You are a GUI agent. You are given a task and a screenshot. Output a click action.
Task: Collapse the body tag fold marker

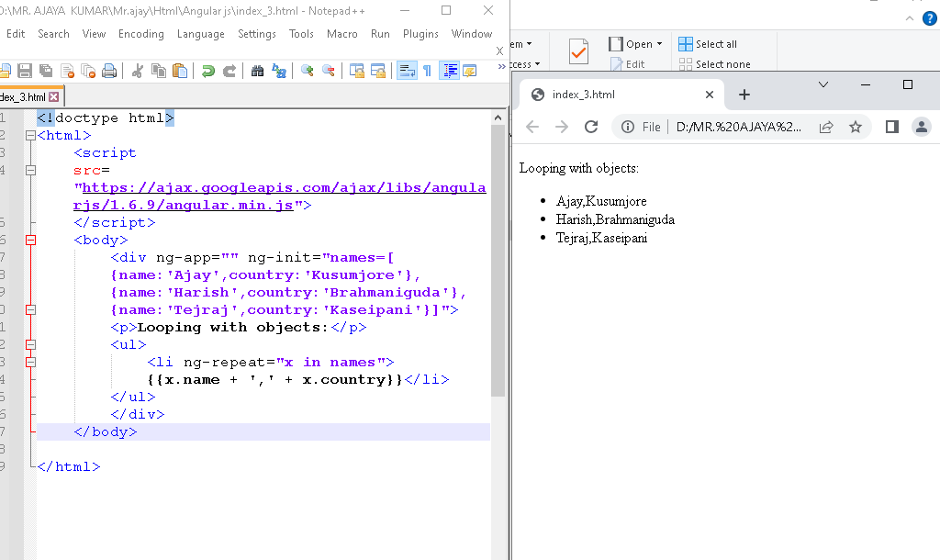pos(30,240)
